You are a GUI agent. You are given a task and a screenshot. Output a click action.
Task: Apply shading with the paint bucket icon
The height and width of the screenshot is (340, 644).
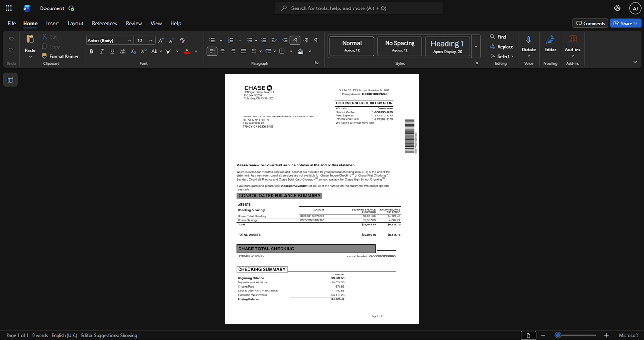[x=300, y=51]
